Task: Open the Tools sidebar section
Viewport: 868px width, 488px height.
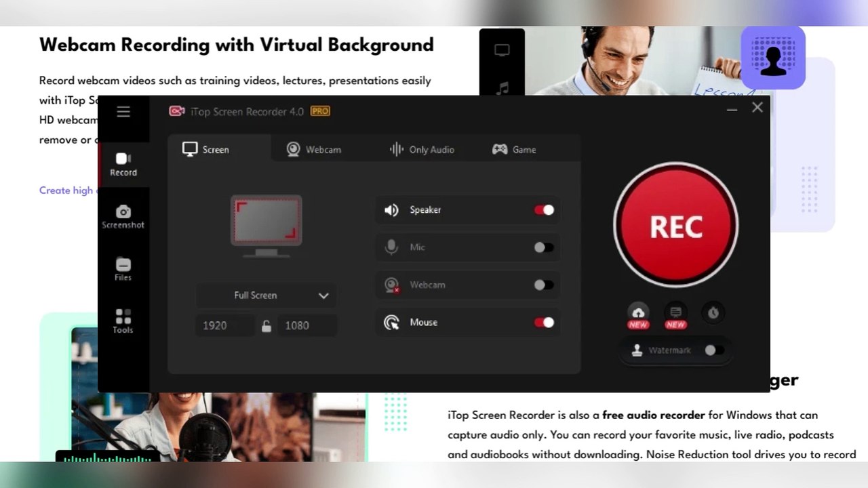Action: tap(123, 322)
